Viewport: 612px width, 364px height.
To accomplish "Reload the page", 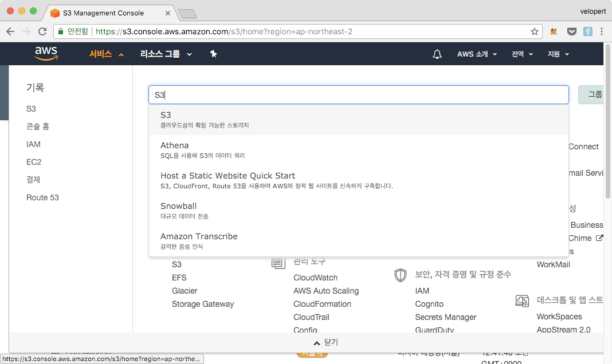I will click(42, 31).
